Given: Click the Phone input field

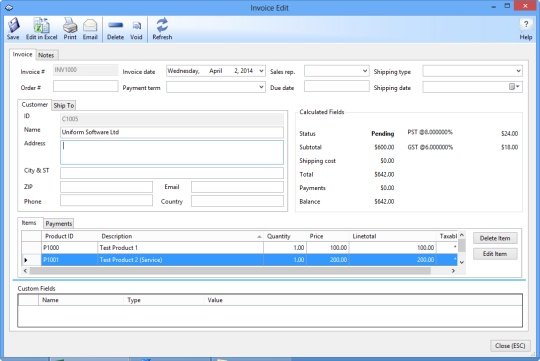Looking at the screenshot, I should 106,200.
